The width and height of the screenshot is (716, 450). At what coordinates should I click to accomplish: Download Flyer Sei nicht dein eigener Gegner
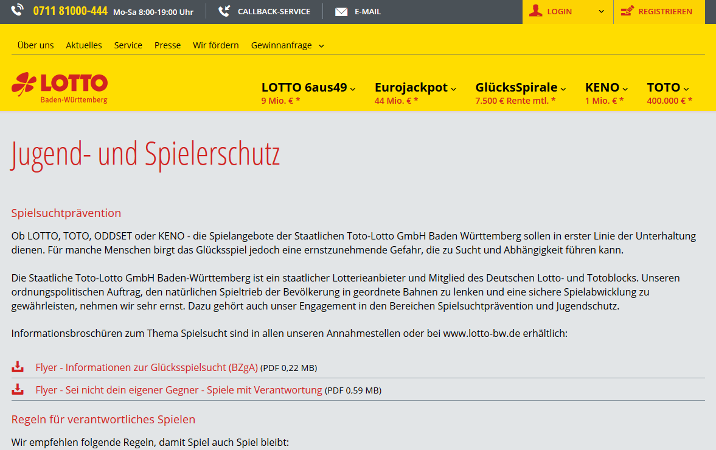(179, 390)
